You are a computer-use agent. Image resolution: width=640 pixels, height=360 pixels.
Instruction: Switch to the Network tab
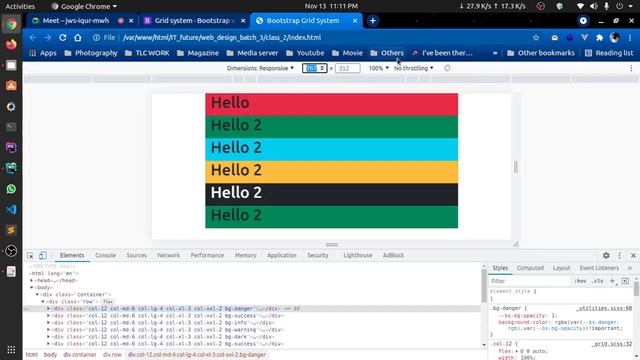[x=169, y=256]
